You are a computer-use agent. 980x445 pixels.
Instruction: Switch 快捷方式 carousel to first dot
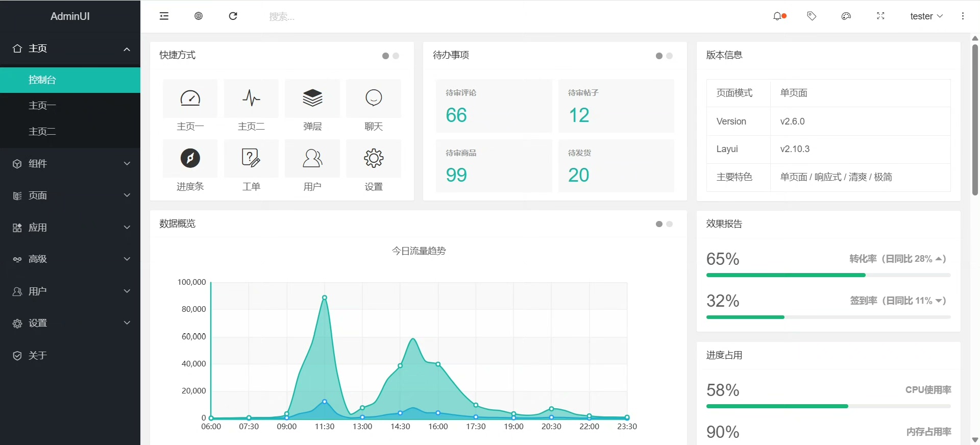coord(385,56)
